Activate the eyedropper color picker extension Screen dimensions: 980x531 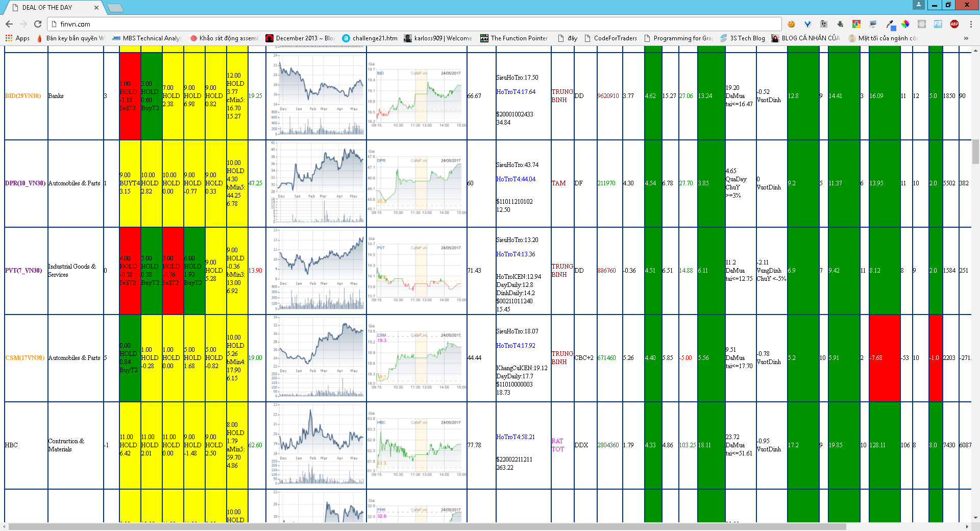(890, 24)
